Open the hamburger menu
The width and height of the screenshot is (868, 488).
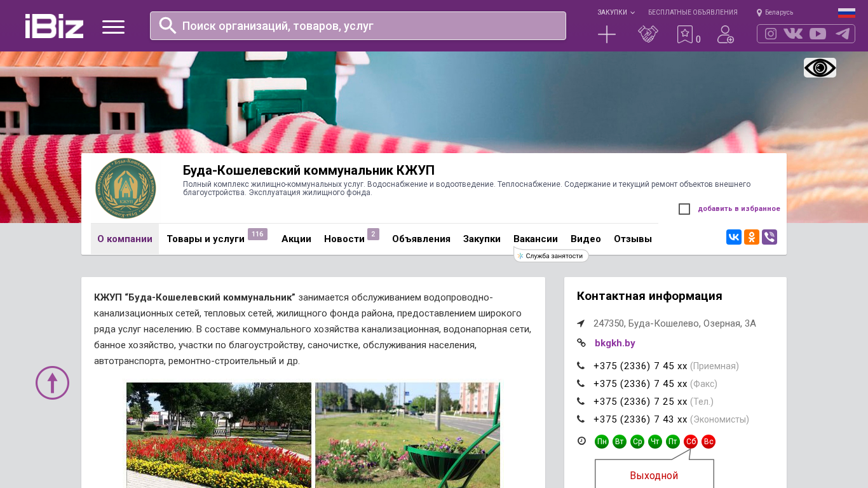pos(113,27)
